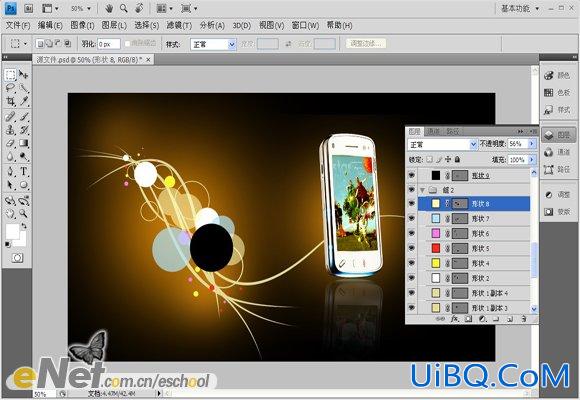This screenshot has height=400, width=580.
Task: Select the Rectangular Marquee tool
Action: pyautogui.click(x=10, y=74)
